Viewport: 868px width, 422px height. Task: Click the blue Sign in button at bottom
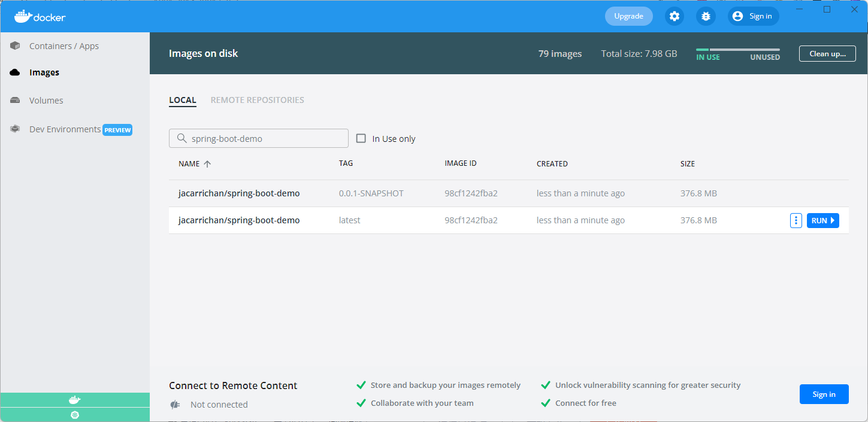click(x=824, y=394)
